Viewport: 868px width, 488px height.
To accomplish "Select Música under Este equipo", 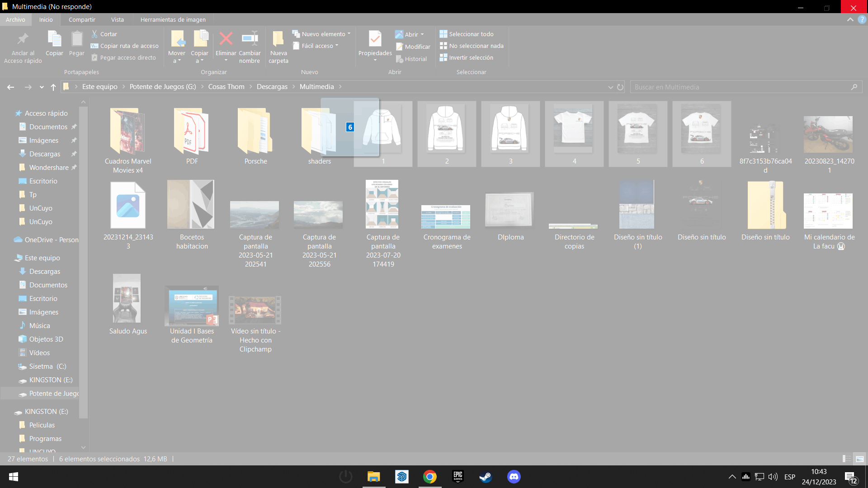I will (39, 325).
